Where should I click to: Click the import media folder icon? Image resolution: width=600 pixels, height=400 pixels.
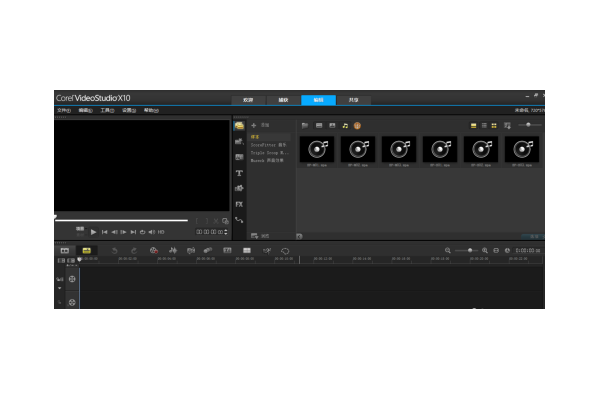coord(305,126)
